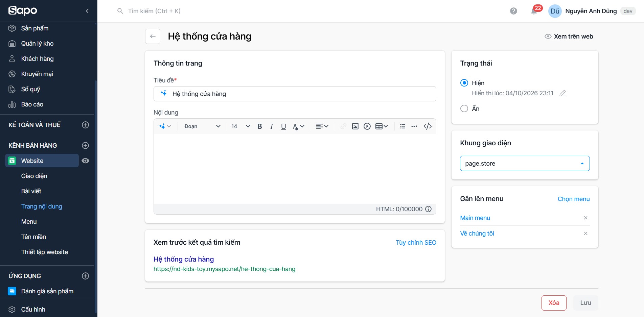Open the help question mark icon
Screen dimensions: 644x317
pyautogui.click(x=513, y=11)
